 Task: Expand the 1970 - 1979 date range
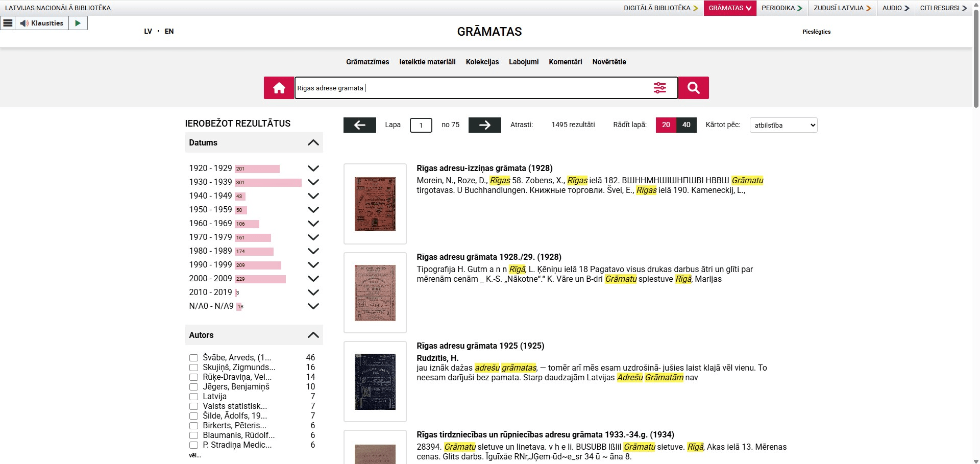(313, 237)
